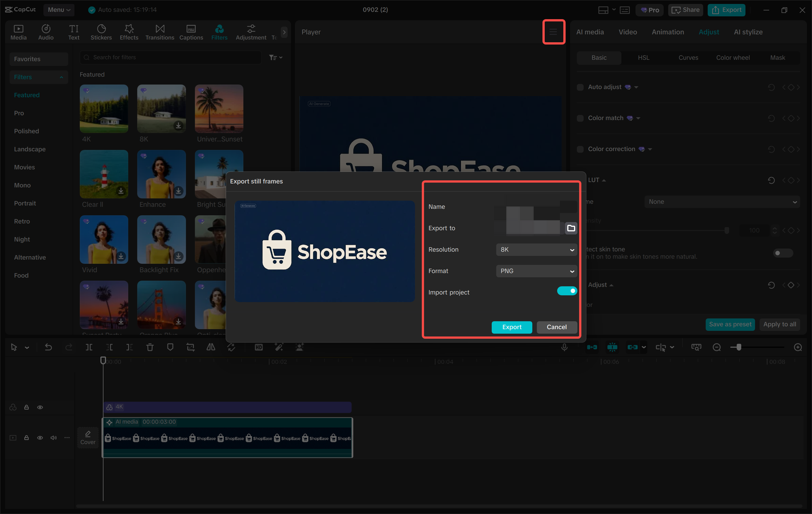This screenshot has width=812, height=514.
Task: Switch to the Curves tab
Action: (x=688, y=57)
